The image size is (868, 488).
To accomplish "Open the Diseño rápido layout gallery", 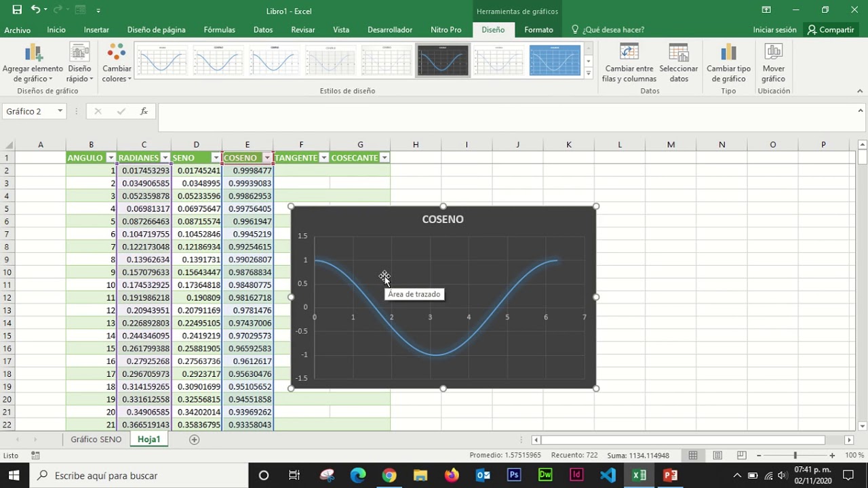I will pyautogui.click(x=79, y=63).
